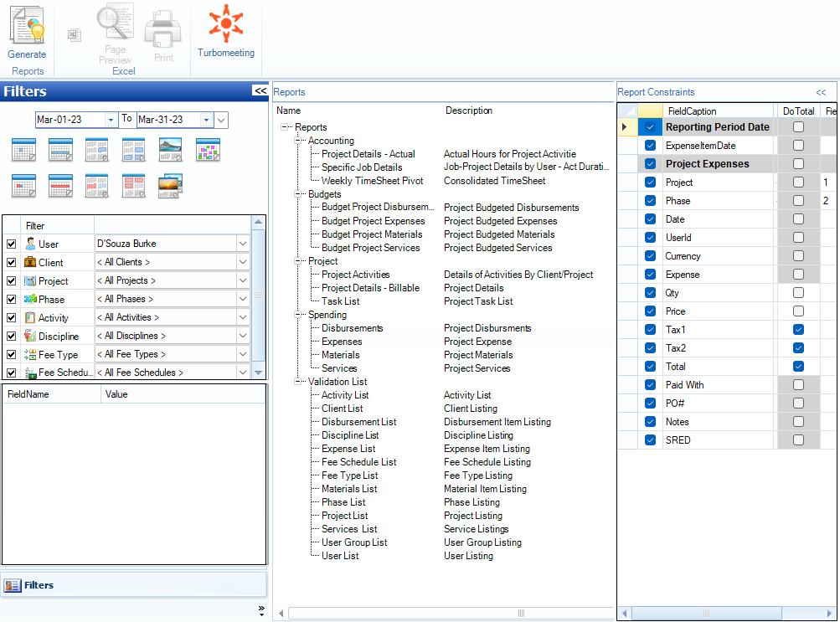Select the blue single-month range icon

tap(97, 150)
